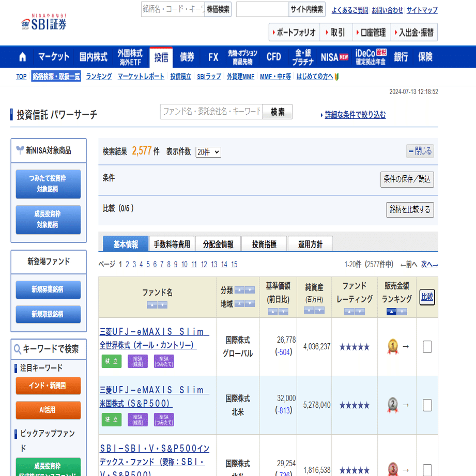Image resolution: width=476 pixels, height=476 pixels.
Task: Sort 基準価額 ascending arrow
Action: 272,312
